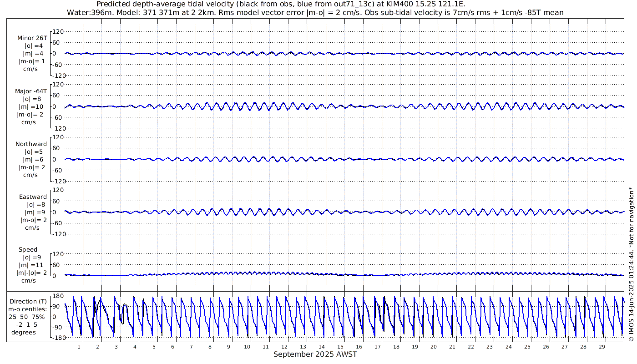Click the '120' tick on Minor panel
The image size is (637, 364).
click(58, 31)
